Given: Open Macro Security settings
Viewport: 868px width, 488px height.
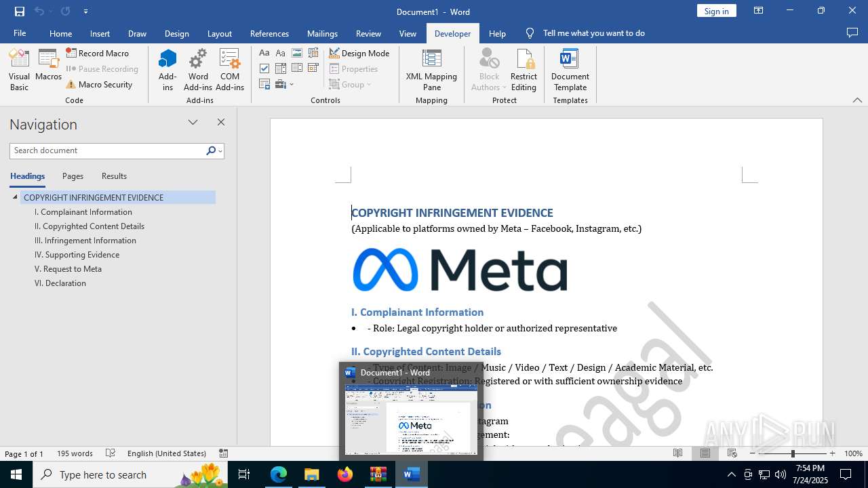Looking at the screenshot, I should point(100,85).
